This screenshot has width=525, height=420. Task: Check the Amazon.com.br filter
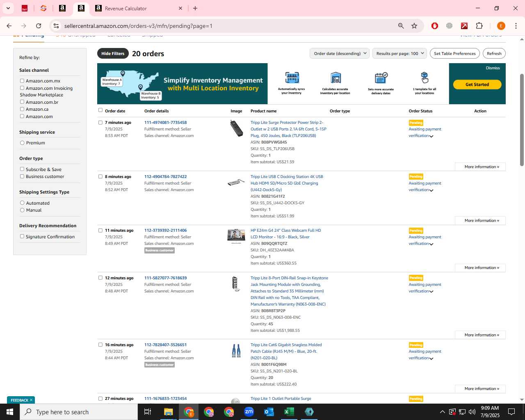pyautogui.click(x=22, y=102)
